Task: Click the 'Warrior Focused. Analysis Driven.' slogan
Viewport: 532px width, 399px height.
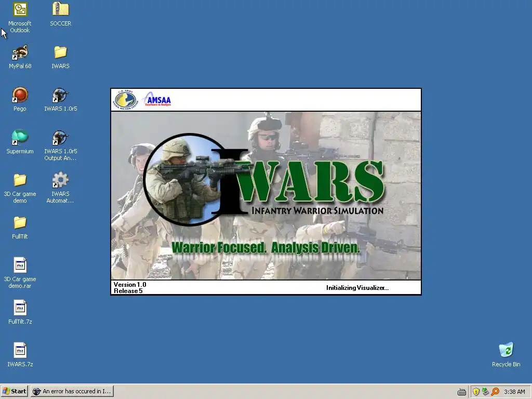Action: point(265,248)
